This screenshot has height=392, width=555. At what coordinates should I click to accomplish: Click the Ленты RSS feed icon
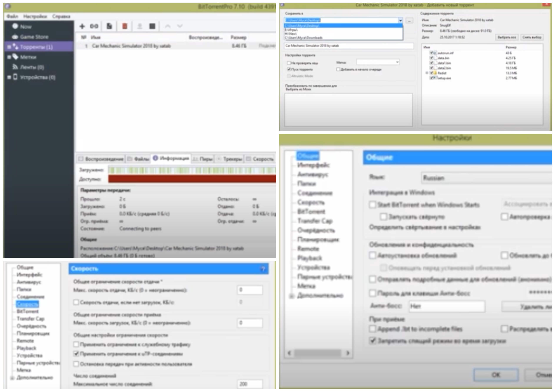pos(15,67)
